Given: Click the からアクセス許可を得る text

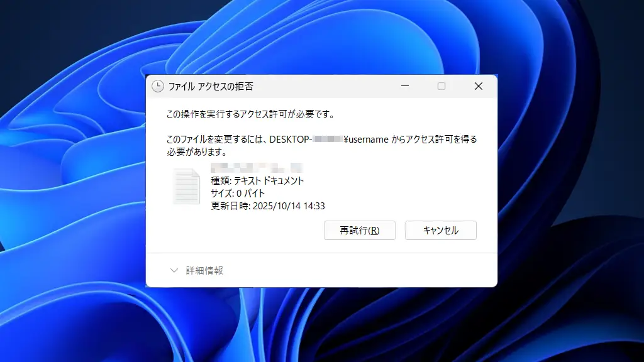Looking at the screenshot, I should point(434,139).
